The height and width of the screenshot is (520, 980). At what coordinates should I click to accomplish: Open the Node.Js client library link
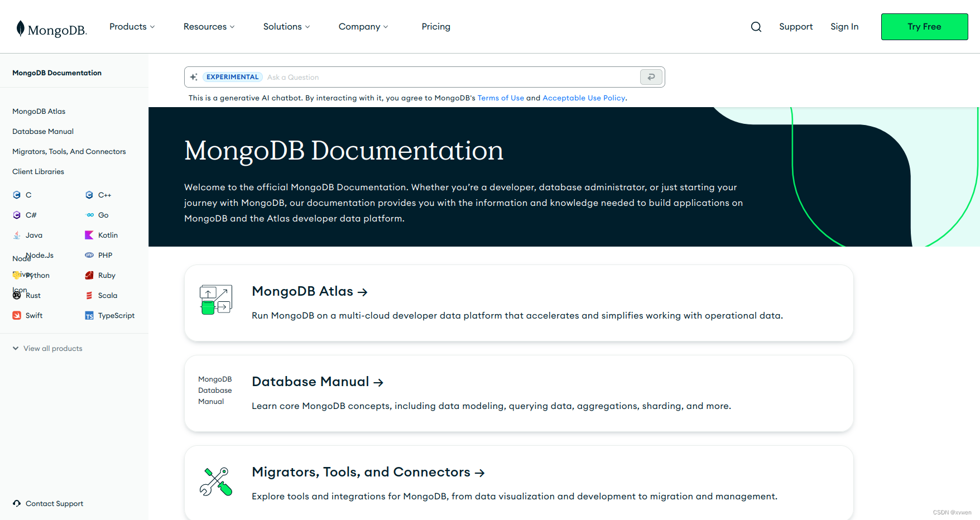coord(40,255)
